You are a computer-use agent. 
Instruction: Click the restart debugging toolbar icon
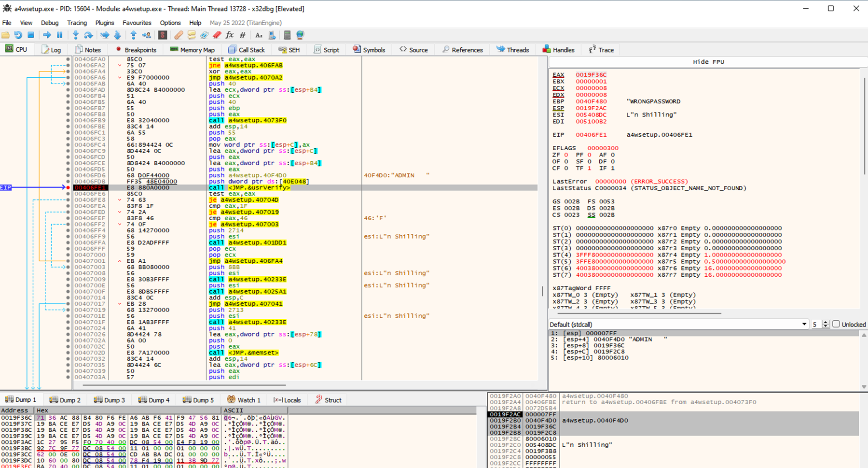(18, 35)
